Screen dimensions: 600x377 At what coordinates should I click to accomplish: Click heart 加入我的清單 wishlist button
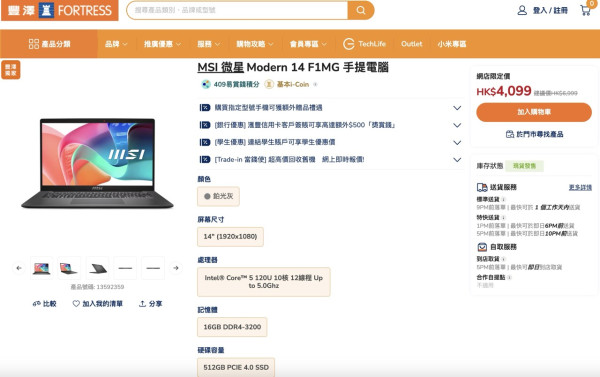(98, 304)
